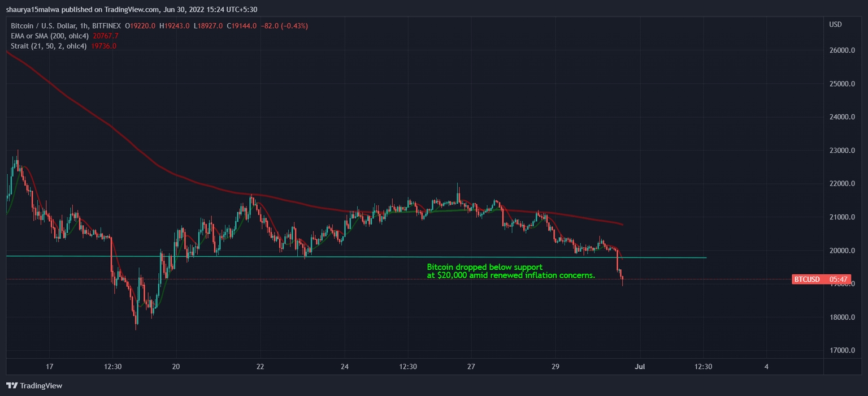Click the 12:30 label under June 29
Screen dimensions: 868x396
pyautogui.click(x=704, y=367)
